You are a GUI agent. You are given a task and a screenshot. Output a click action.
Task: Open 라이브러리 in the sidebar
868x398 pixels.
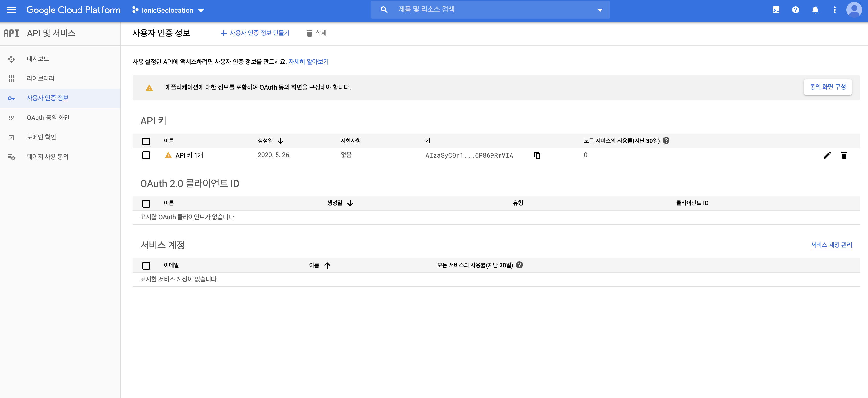(x=40, y=79)
